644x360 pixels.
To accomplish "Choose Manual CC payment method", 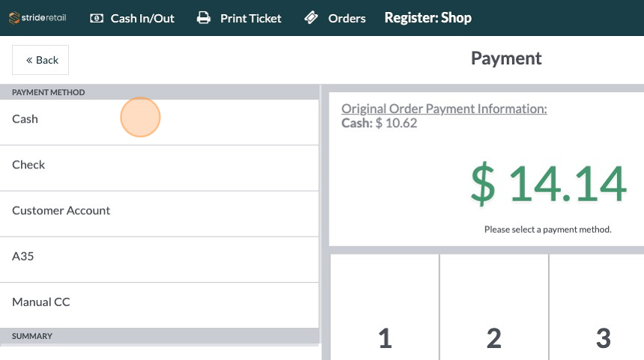I will pyautogui.click(x=159, y=302).
